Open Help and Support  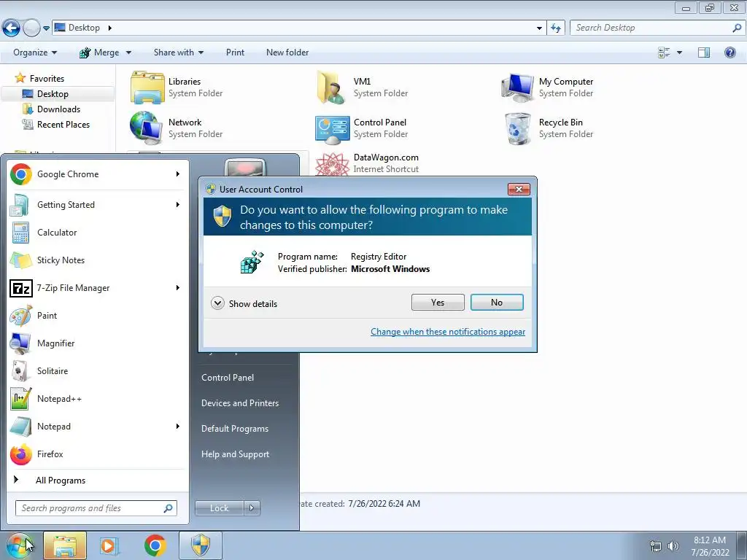(235, 454)
